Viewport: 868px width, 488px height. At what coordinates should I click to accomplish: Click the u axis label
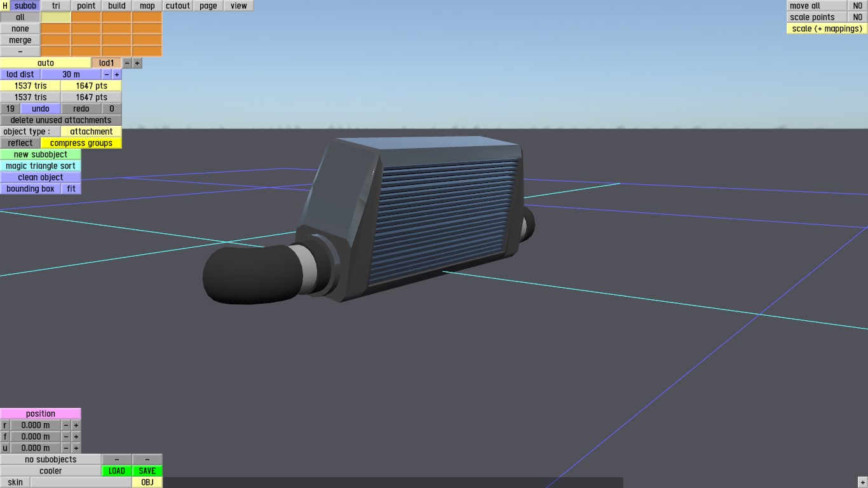(5, 448)
